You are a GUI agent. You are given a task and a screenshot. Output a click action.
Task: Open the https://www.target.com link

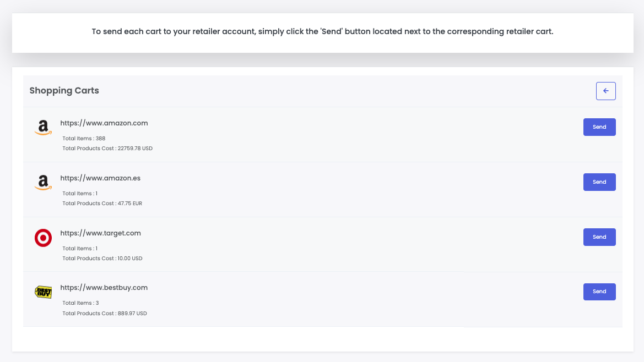coord(100,233)
